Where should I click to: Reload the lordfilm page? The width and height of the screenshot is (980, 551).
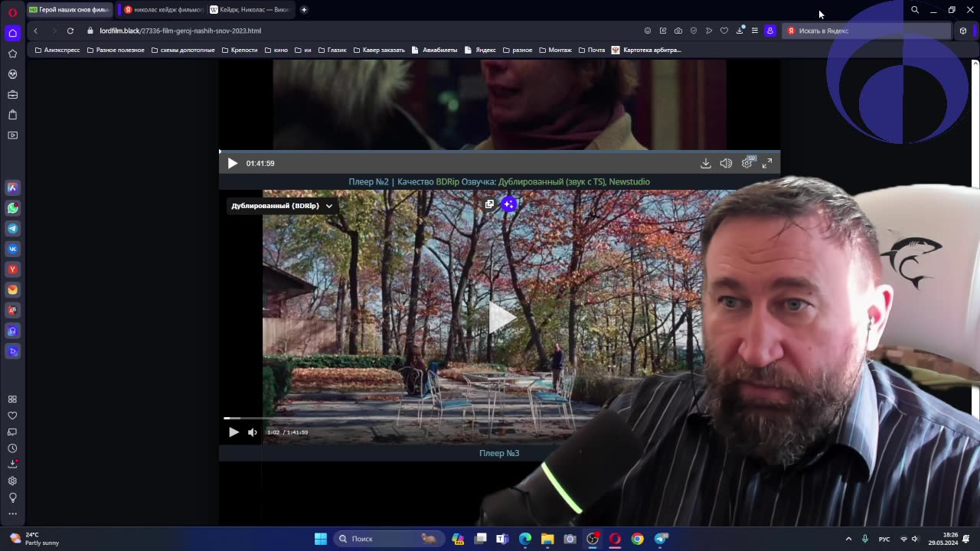tap(70, 31)
